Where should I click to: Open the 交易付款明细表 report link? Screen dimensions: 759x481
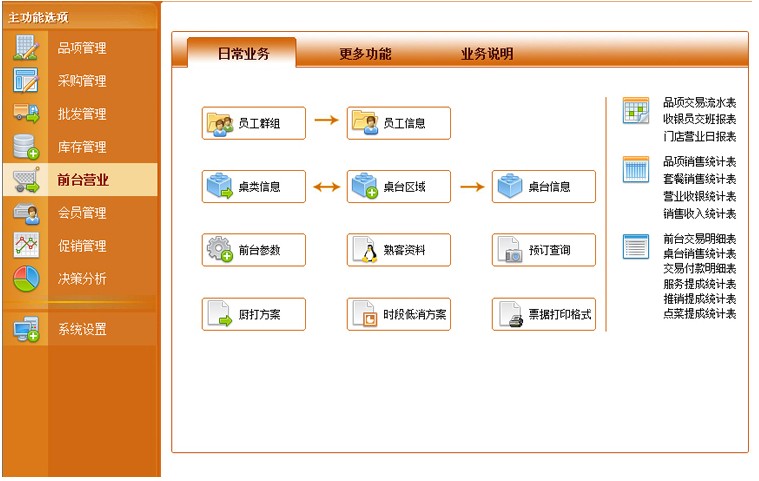[x=699, y=269]
